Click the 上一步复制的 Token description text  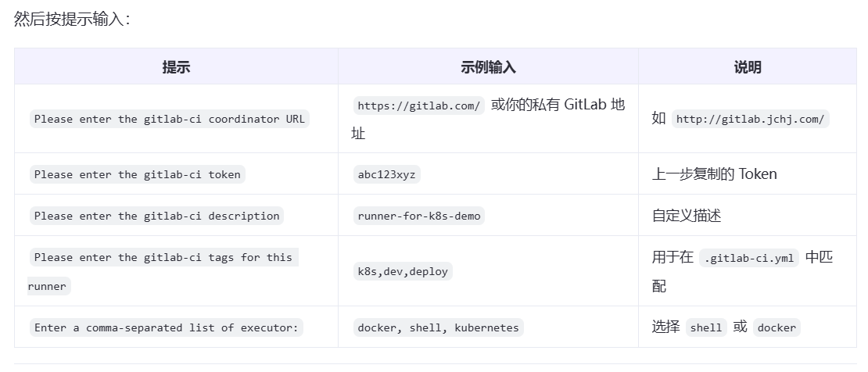(714, 174)
